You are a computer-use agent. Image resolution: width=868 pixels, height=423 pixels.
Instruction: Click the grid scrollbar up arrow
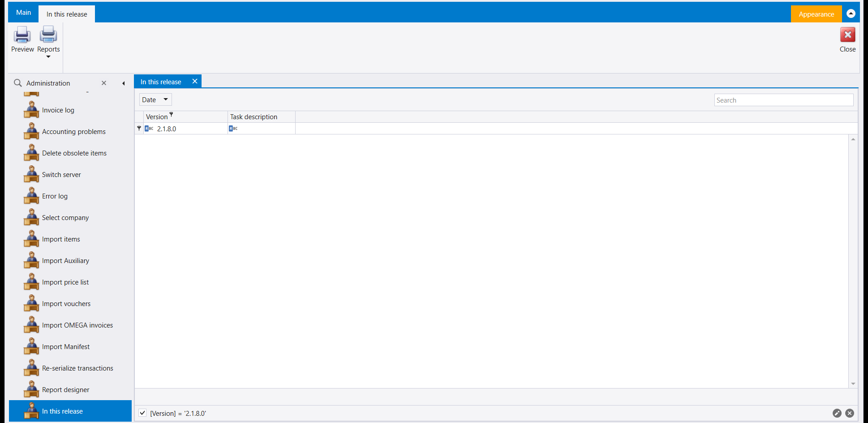[x=853, y=139]
